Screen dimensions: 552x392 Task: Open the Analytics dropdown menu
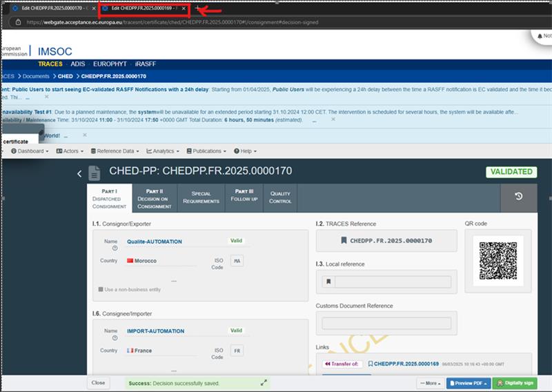163,150
